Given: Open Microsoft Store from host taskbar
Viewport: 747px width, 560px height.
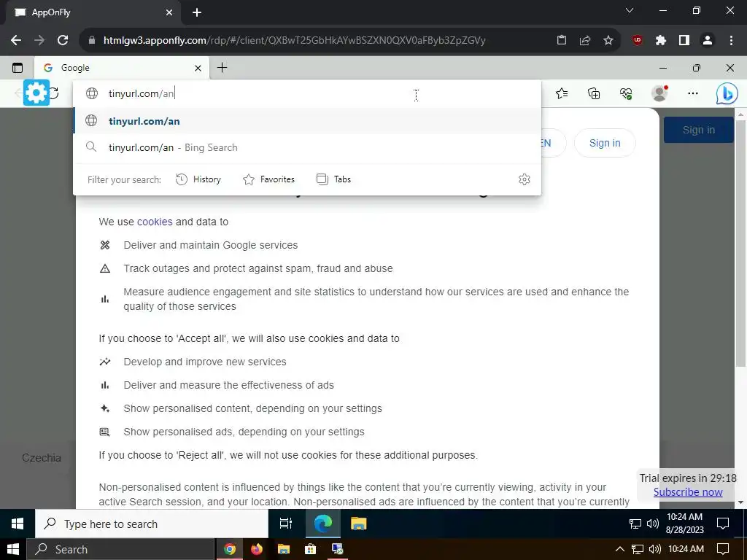Looking at the screenshot, I should [310, 549].
